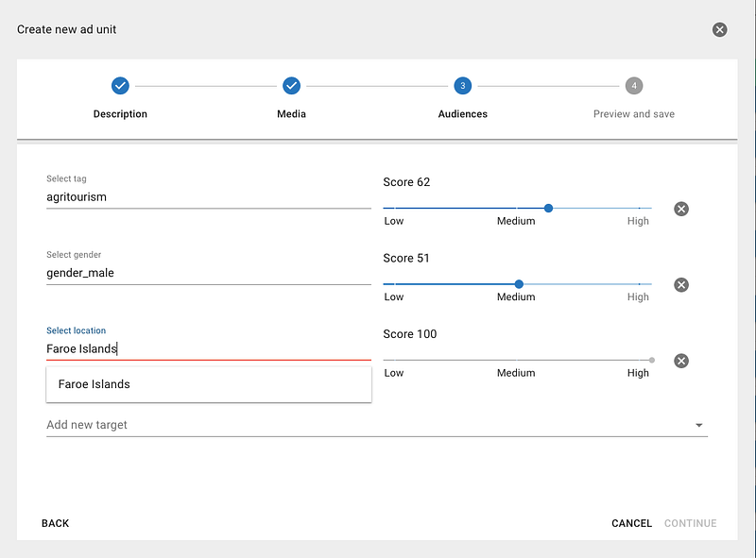The image size is (756, 558).
Task: Switch to the Description step label
Action: [x=120, y=114]
